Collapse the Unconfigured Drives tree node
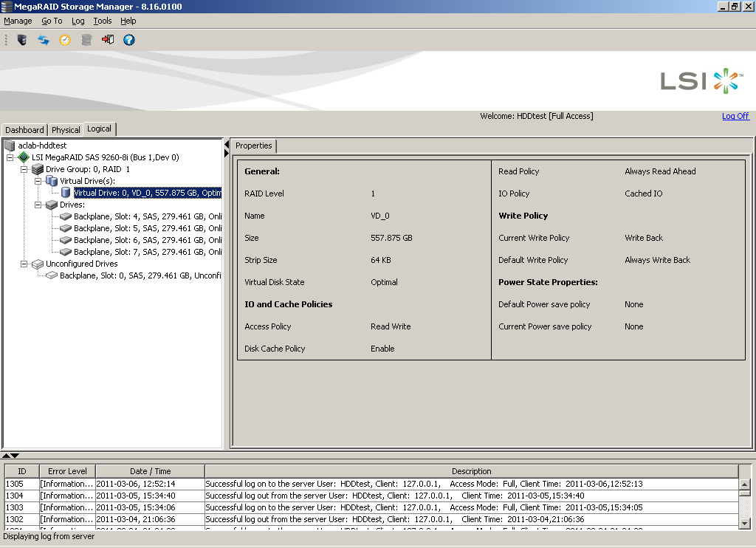 tap(24, 264)
